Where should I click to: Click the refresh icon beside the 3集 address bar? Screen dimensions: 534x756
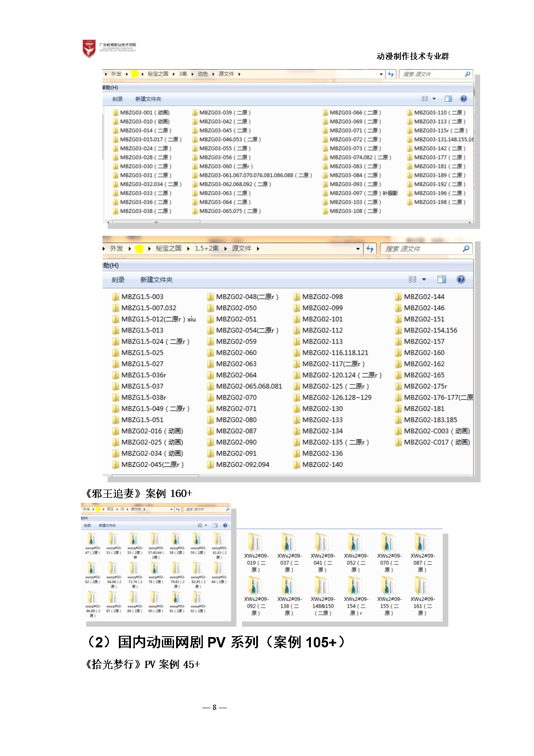391,74
